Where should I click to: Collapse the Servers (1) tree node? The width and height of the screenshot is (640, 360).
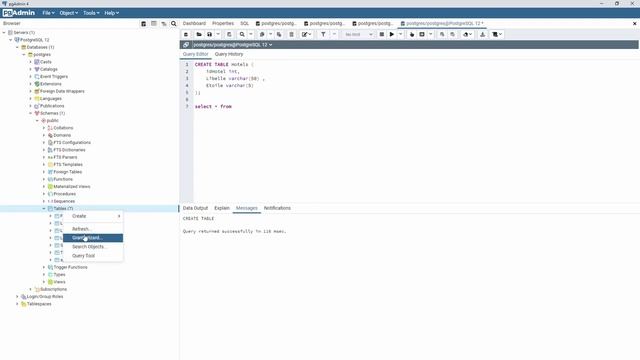[x=4, y=33]
